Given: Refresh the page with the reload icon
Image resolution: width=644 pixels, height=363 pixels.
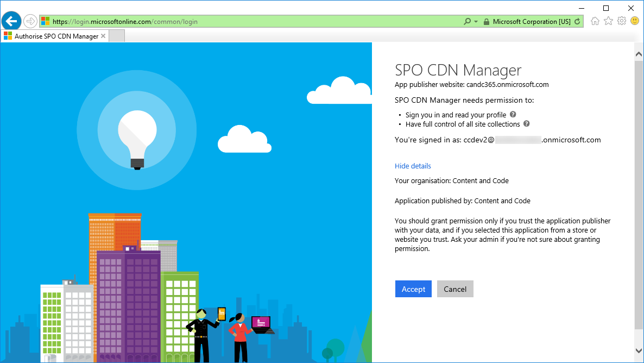Looking at the screenshot, I should click(x=577, y=21).
